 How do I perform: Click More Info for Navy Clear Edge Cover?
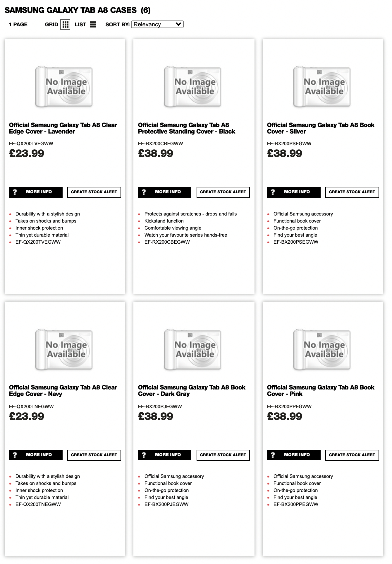click(x=36, y=455)
